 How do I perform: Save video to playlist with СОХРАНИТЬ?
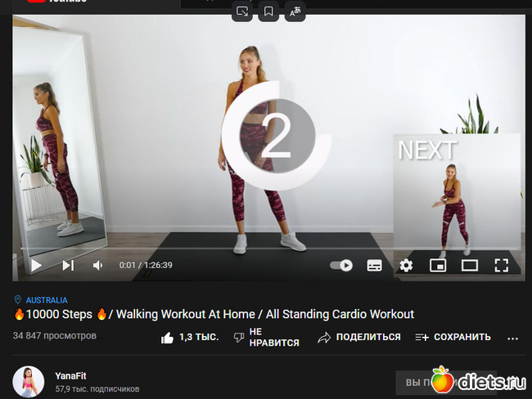pos(453,337)
